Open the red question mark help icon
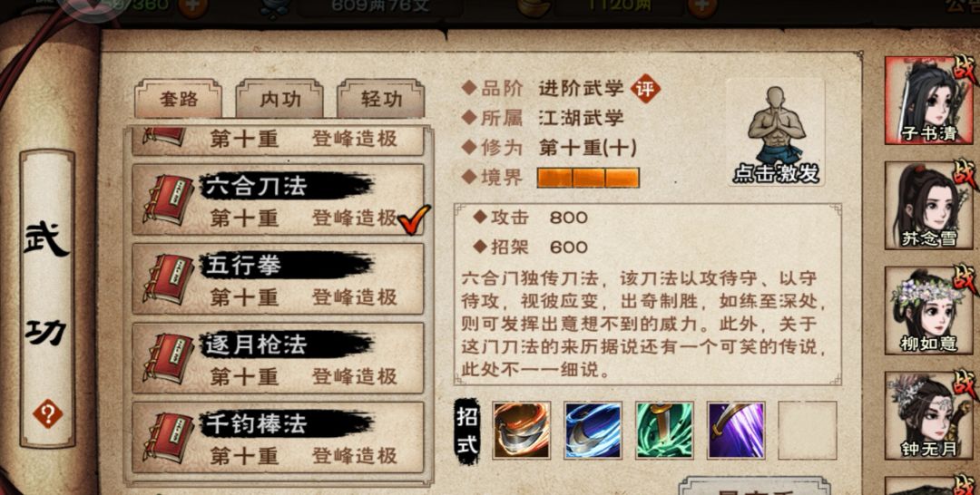 click(x=47, y=413)
